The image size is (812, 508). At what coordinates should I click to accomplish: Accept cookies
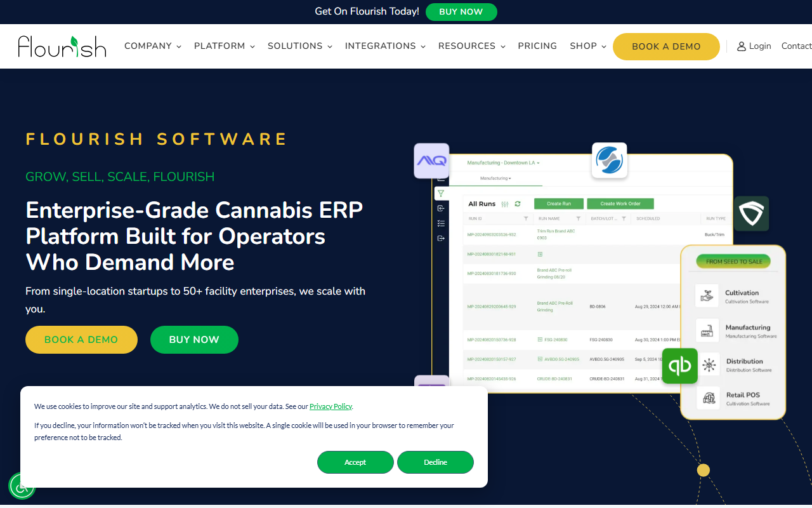pos(355,462)
